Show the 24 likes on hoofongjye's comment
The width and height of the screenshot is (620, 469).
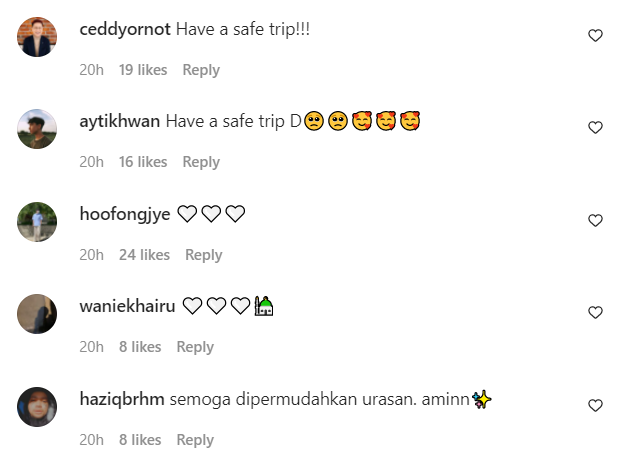coord(144,255)
